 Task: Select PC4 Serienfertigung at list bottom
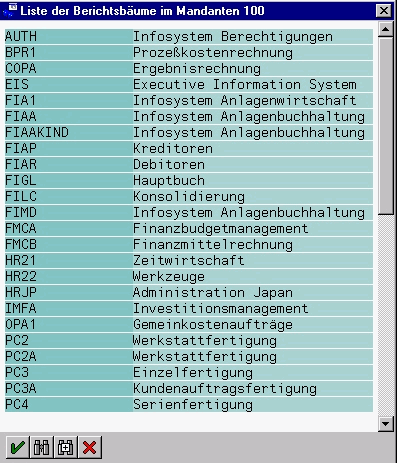[189, 405]
